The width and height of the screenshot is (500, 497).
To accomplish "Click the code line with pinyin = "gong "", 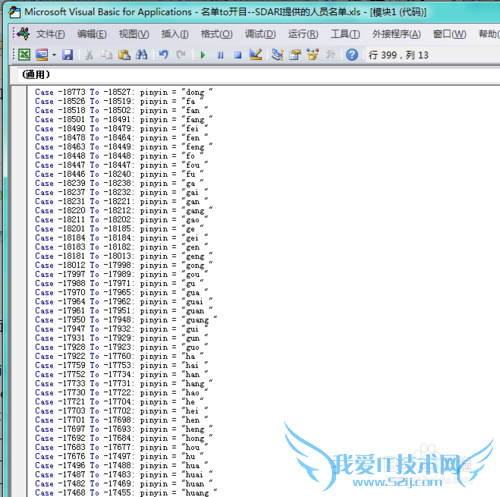I will click(x=124, y=265).
